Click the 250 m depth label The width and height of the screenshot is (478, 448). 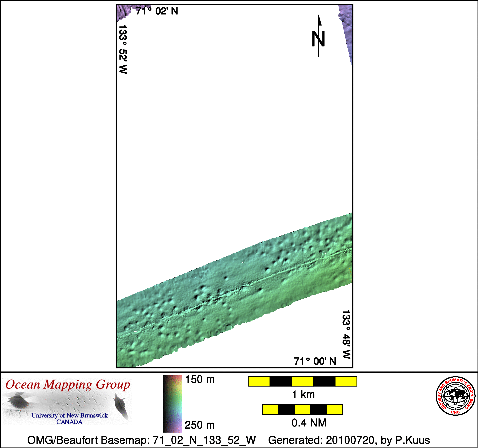200,425
